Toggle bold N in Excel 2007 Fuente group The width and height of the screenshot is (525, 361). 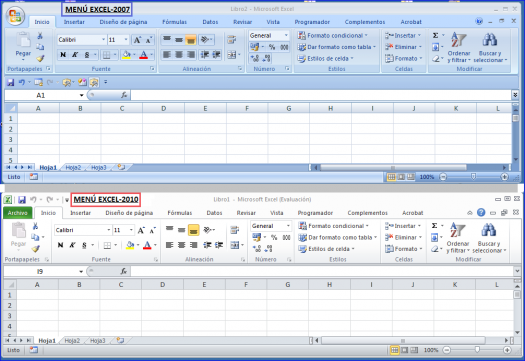63,55
